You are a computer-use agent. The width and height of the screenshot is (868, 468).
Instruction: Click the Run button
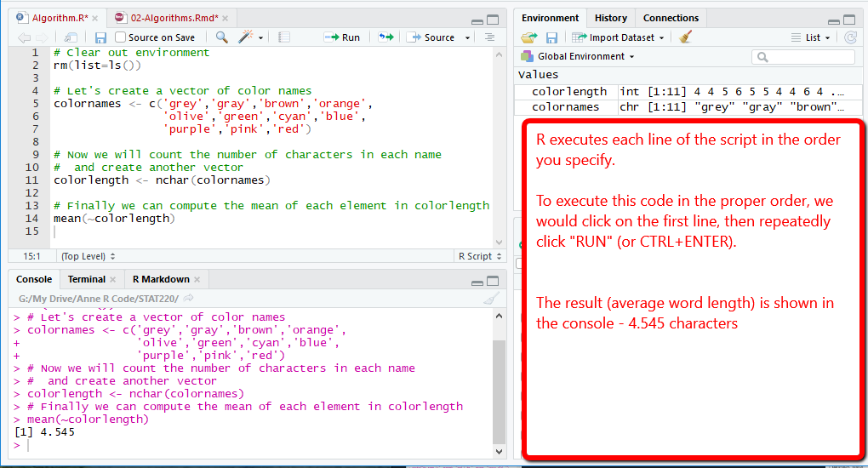point(343,37)
